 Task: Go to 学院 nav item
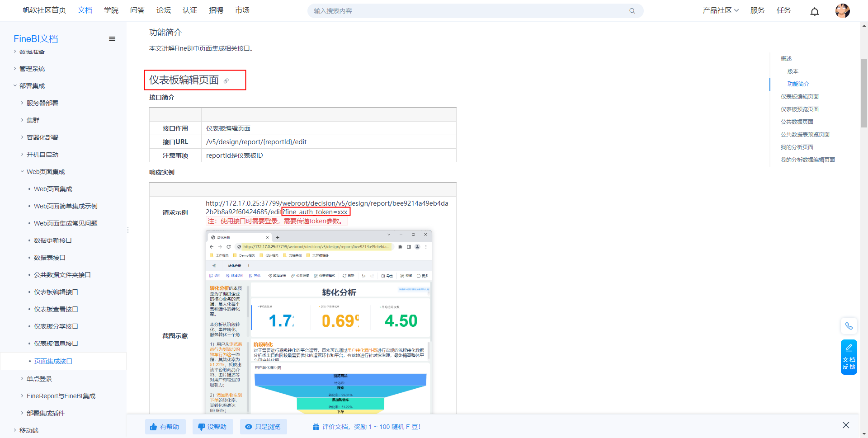pos(111,10)
